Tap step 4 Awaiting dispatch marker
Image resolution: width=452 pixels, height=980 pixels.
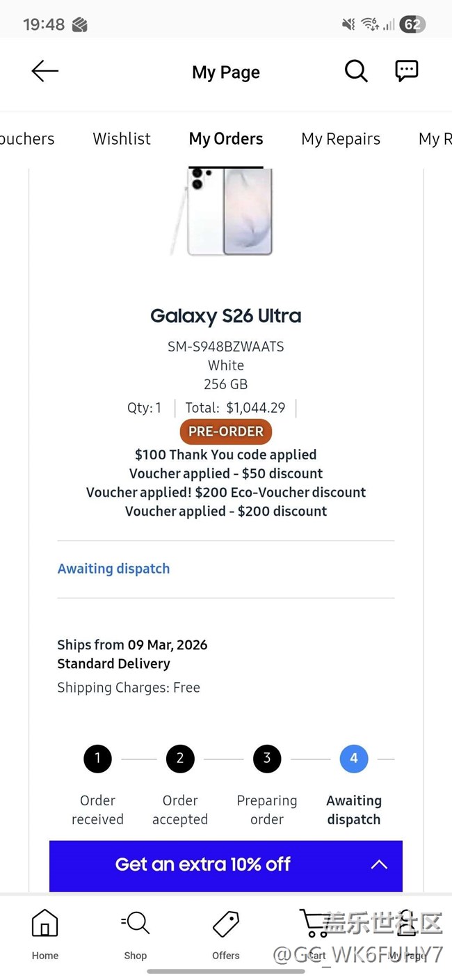[354, 759]
